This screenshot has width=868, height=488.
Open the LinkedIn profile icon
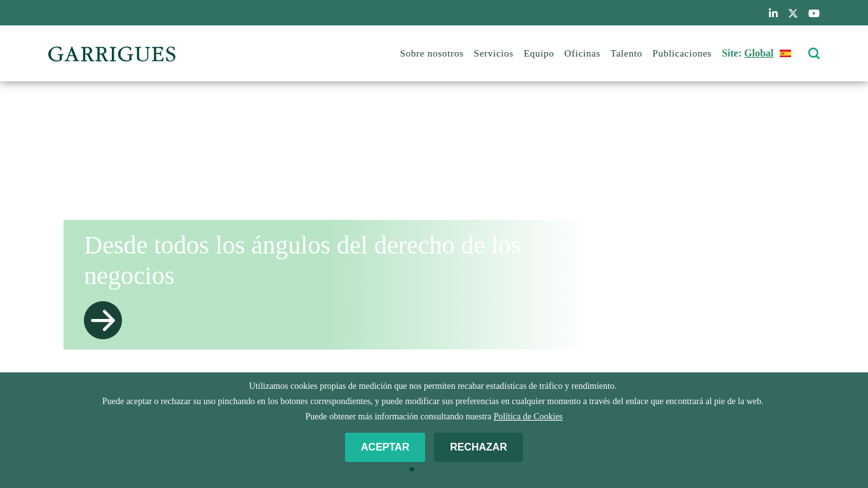pos(773,13)
